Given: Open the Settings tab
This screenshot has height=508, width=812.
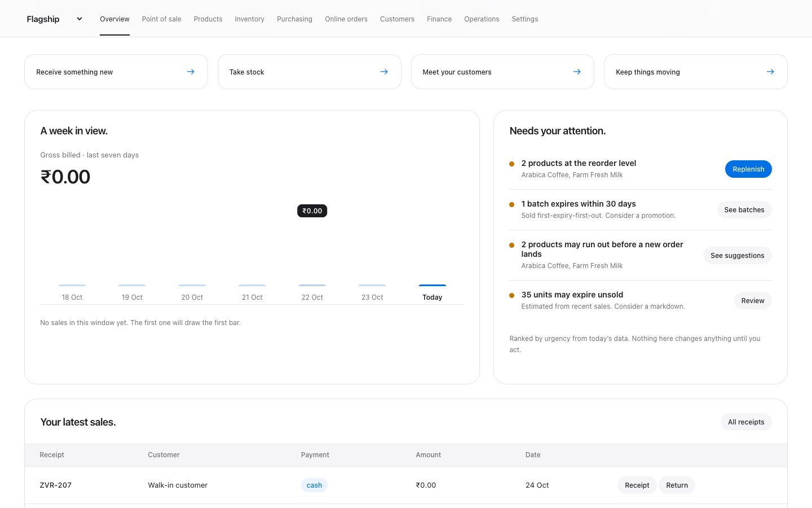Looking at the screenshot, I should click(525, 19).
